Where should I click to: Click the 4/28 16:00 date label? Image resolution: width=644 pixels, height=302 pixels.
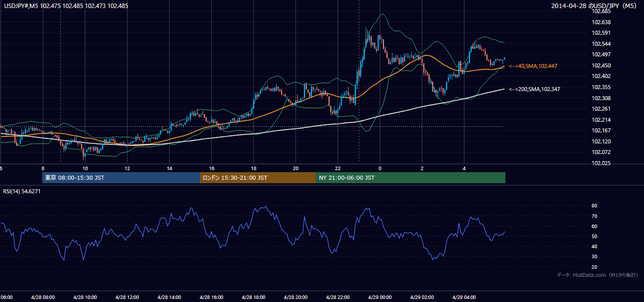[x=211, y=297]
